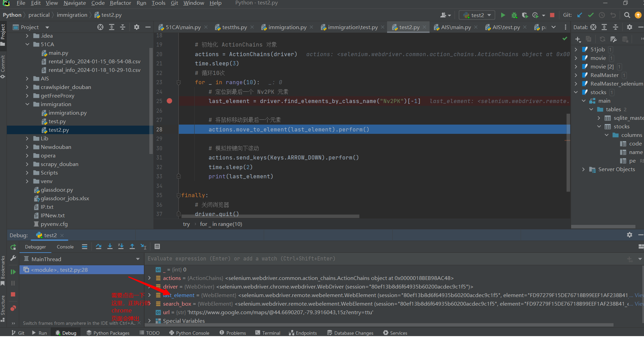Open the Refactor menu

coord(121,3)
